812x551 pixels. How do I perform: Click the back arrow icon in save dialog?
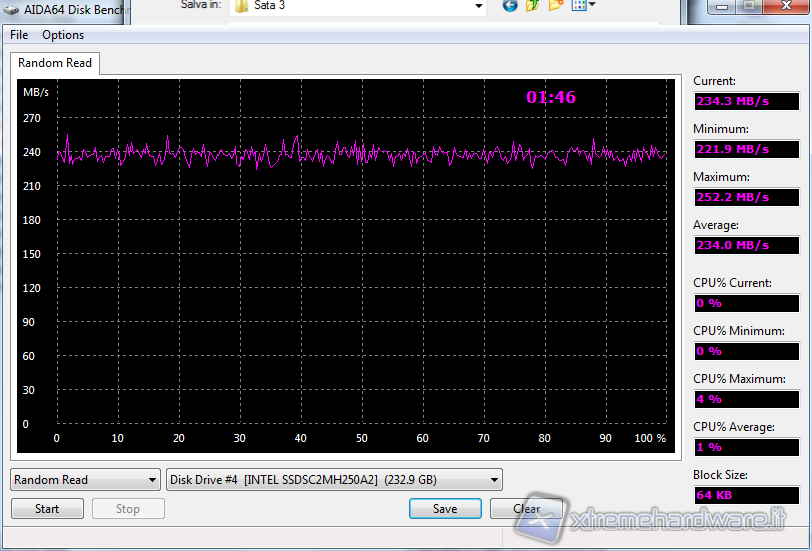(x=510, y=5)
